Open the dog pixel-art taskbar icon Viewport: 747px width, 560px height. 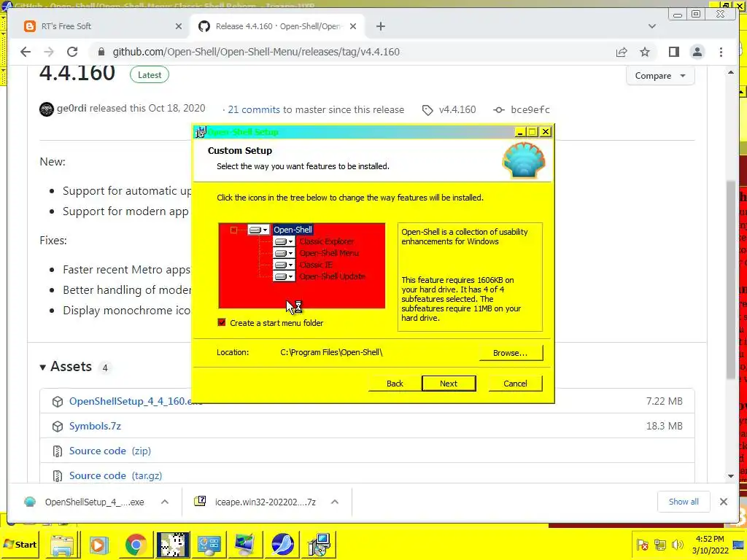point(173,545)
